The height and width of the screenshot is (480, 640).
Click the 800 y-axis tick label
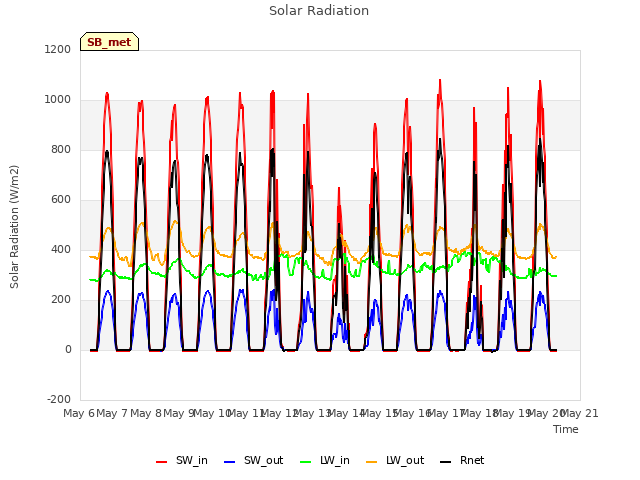click(x=61, y=149)
